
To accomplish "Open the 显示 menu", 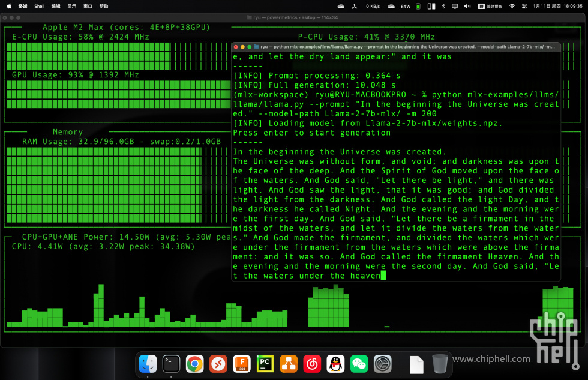I will 71,6.
